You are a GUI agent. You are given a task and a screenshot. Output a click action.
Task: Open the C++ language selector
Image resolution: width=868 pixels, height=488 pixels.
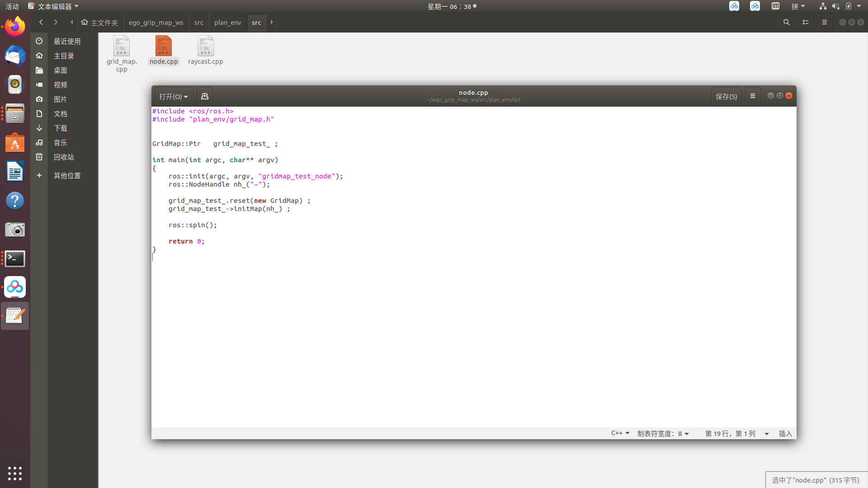pos(620,433)
